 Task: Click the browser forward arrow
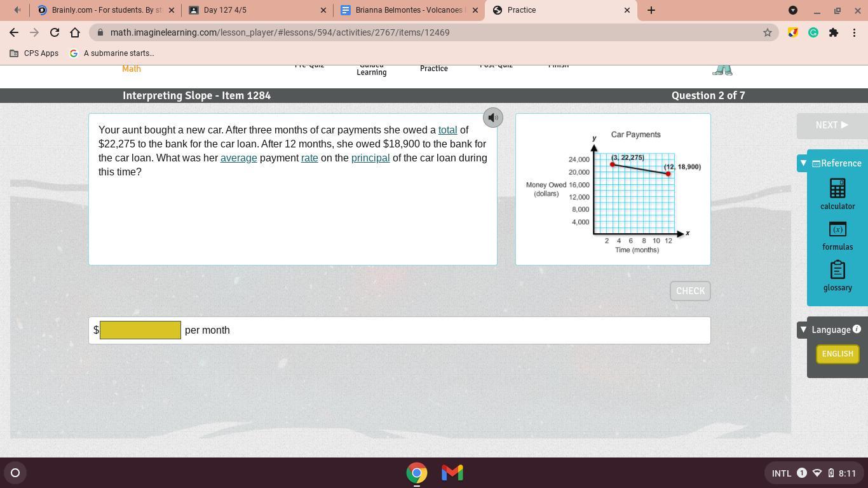[x=34, y=32]
